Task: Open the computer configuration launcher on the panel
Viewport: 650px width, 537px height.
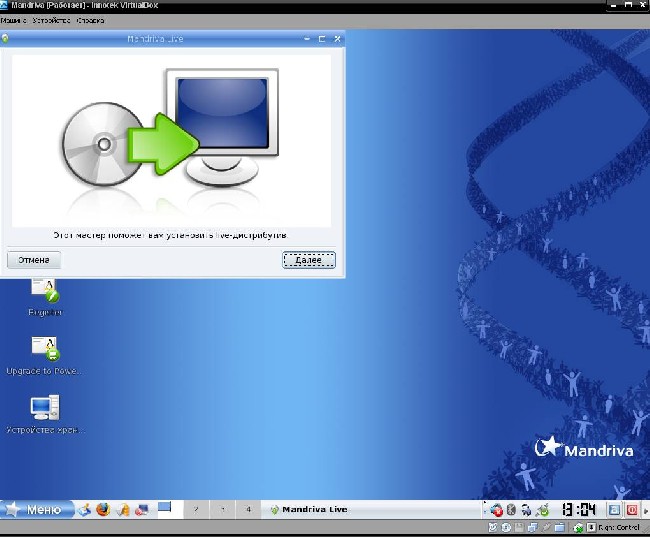Action: click(x=142, y=510)
